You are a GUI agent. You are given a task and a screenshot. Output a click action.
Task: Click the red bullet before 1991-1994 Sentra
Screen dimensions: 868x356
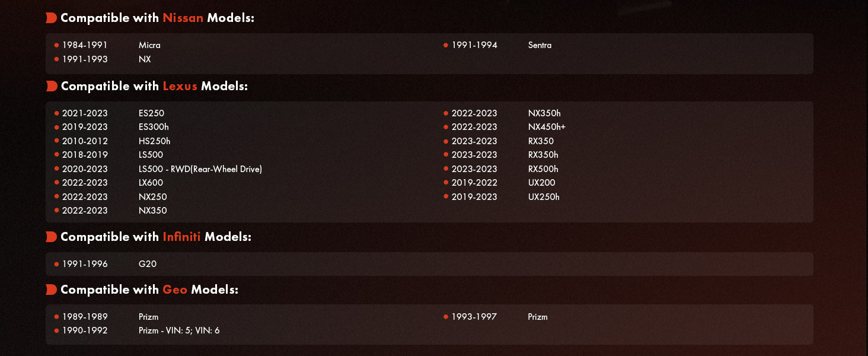click(446, 45)
